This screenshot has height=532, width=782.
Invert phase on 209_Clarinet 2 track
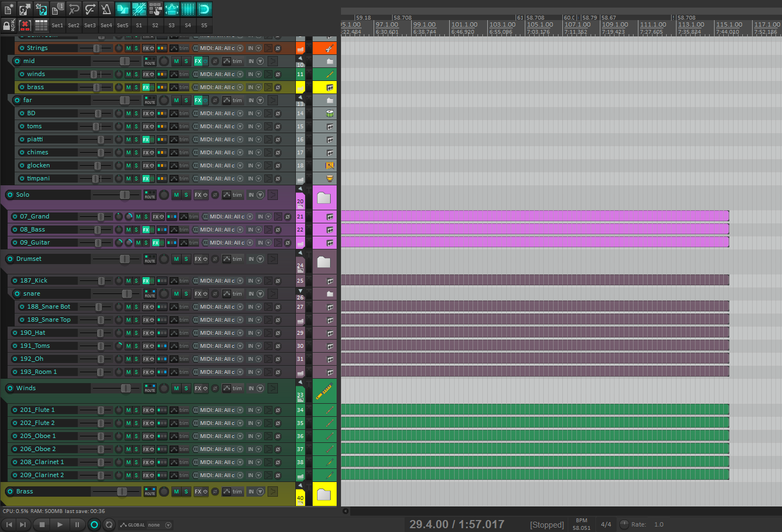(x=278, y=475)
